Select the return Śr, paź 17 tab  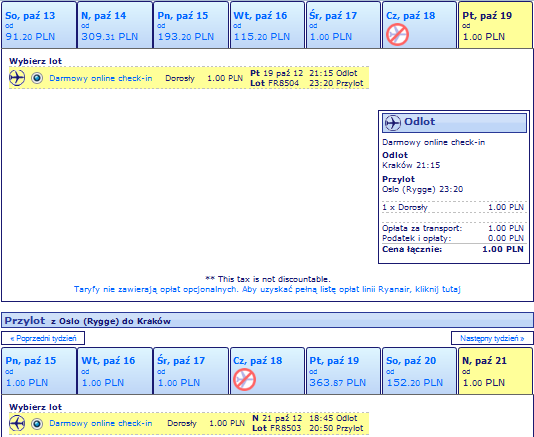click(191, 371)
